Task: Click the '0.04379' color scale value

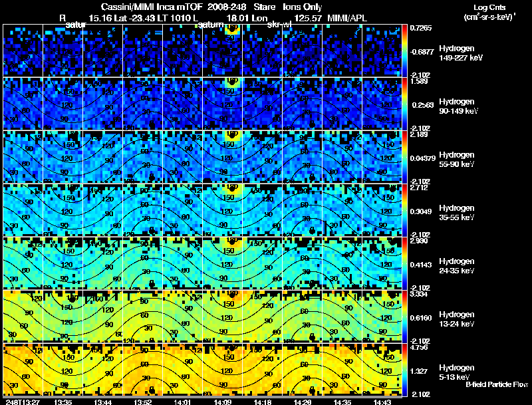Action: pos(423,158)
